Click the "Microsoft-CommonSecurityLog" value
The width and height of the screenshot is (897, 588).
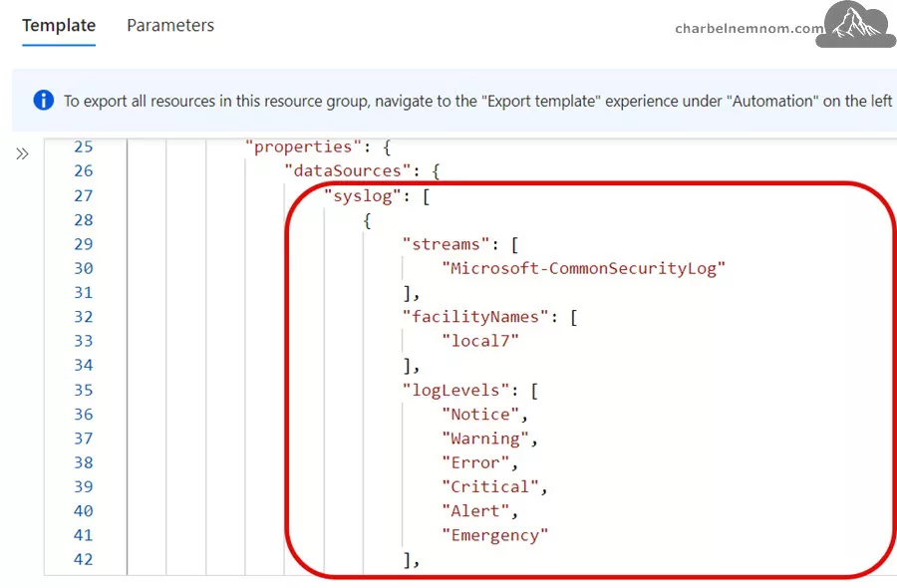[x=583, y=269]
